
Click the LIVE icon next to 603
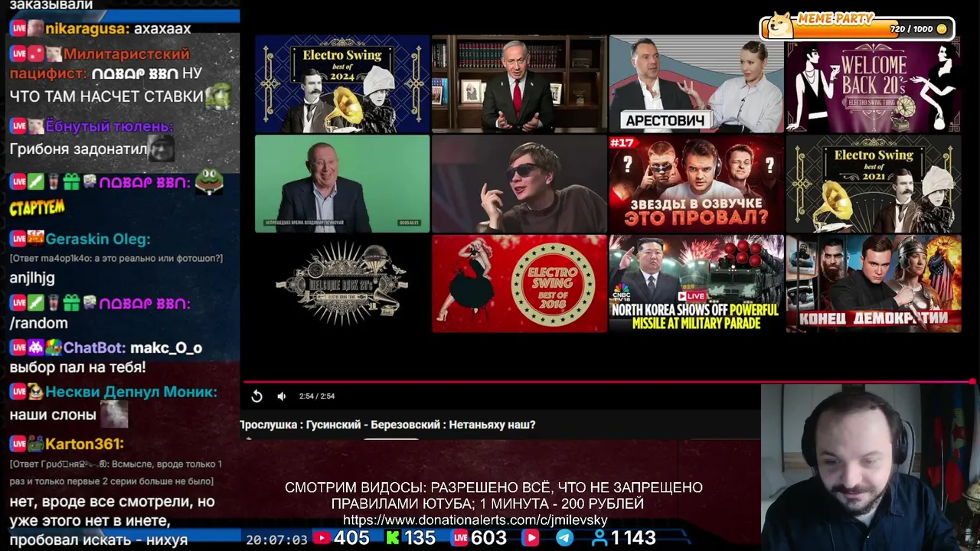pyautogui.click(x=460, y=539)
